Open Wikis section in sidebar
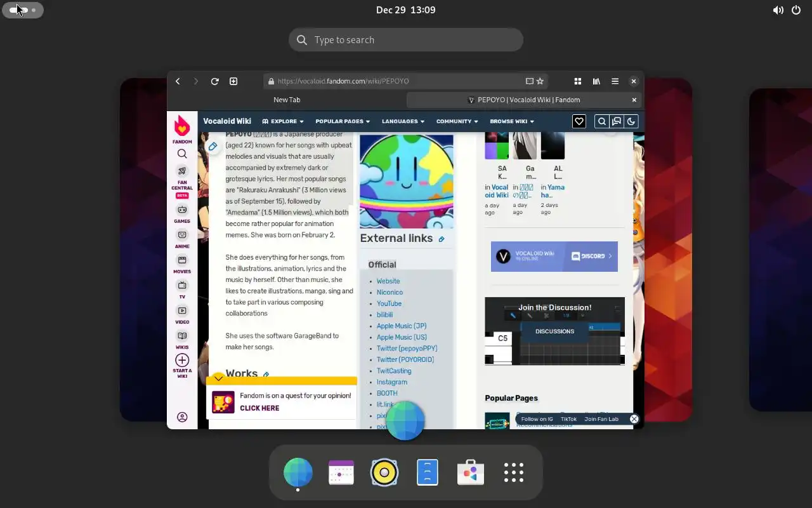This screenshot has width=812, height=508. [x=182, y=340]
